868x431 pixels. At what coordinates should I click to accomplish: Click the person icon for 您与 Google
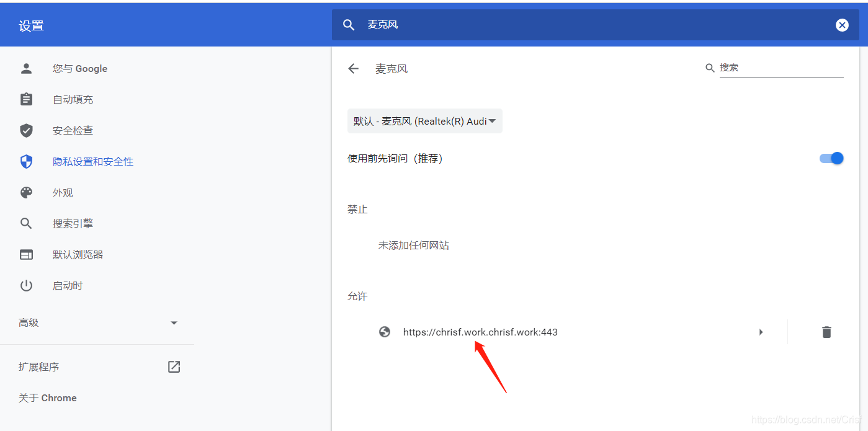[26, 69]
